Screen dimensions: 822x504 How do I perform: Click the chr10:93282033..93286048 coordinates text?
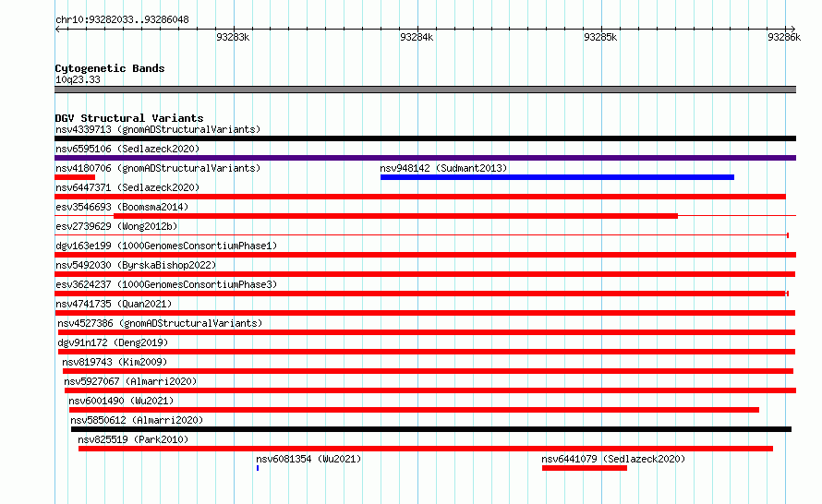coord(122,20)
